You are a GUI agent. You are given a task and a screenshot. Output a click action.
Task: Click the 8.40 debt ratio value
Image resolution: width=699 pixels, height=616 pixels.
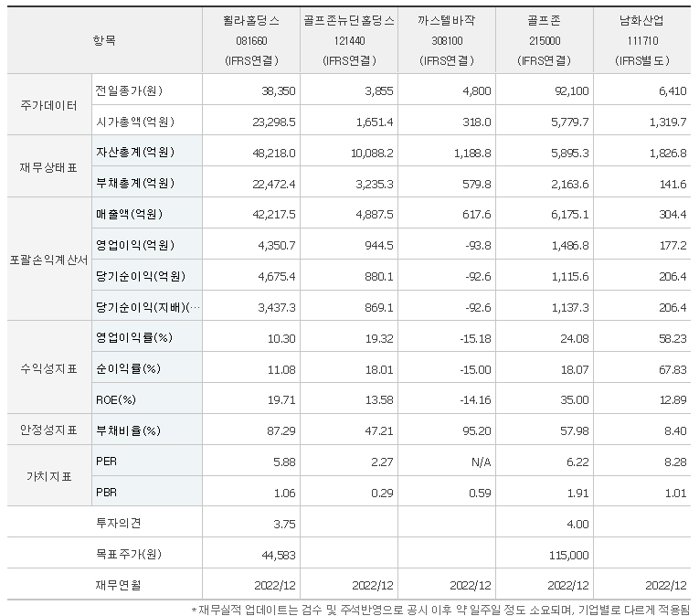[675, 430]
